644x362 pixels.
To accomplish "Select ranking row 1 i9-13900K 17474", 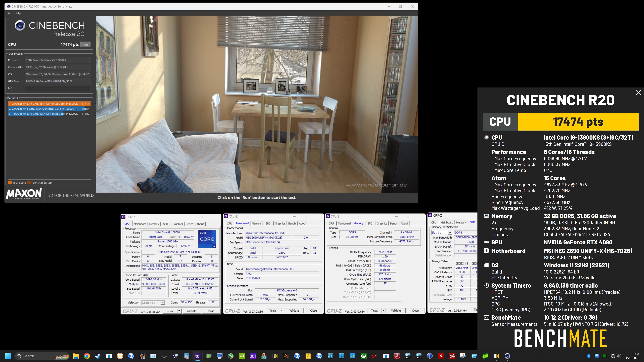I will click(x=49, y=103).
